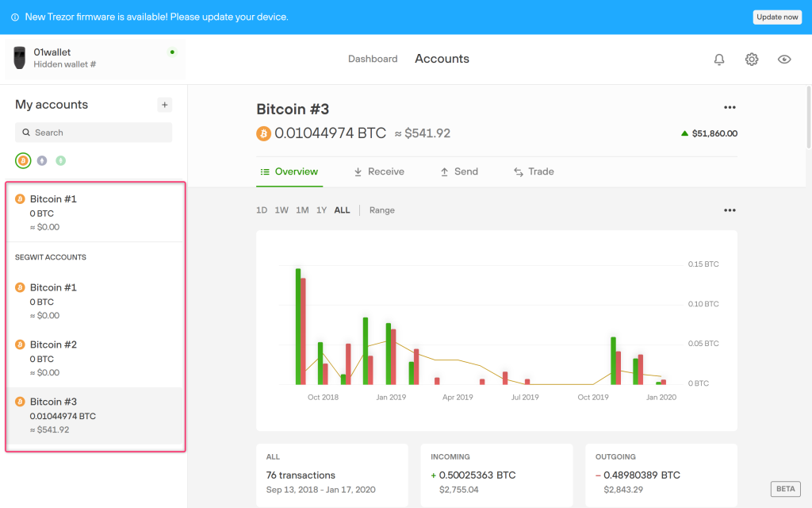Choose a custom Range for the chart
This screenshot has width=812, height=508.
381,210
